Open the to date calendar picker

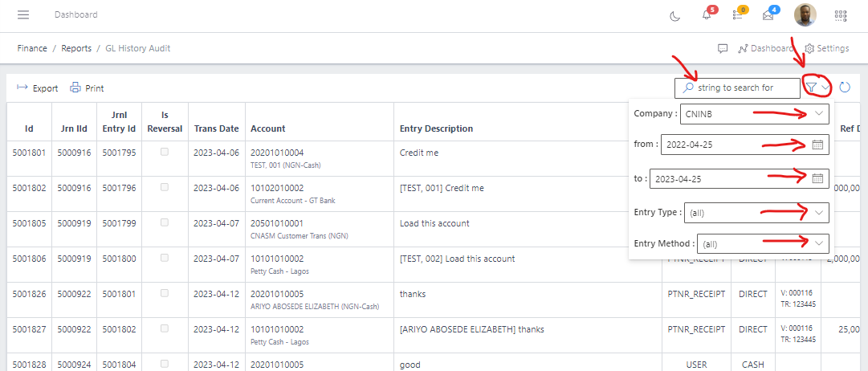click(x=817, y=178)
